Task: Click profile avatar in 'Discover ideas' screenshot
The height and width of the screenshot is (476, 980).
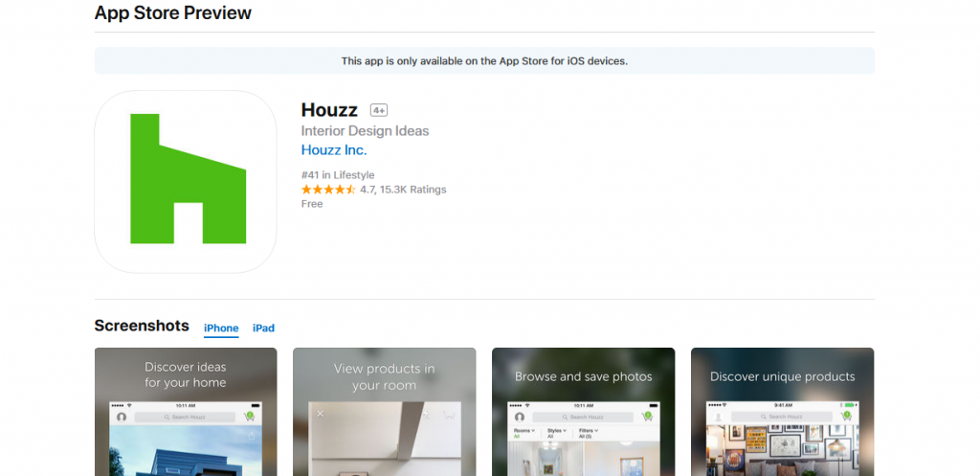Action: (x=122, y=417)
